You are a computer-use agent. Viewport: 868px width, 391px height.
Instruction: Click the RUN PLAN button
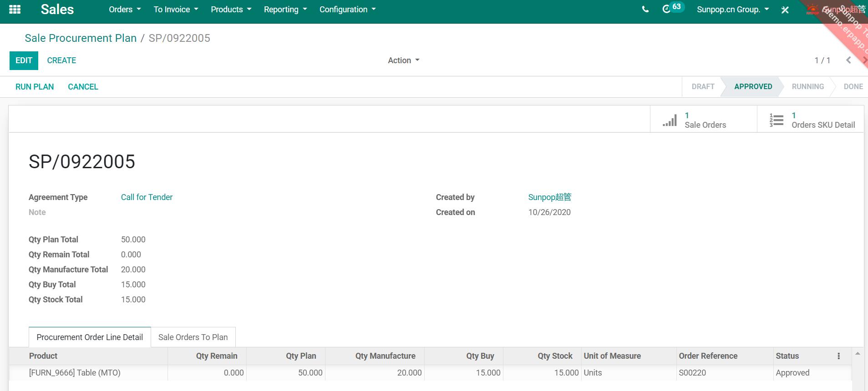35,87
